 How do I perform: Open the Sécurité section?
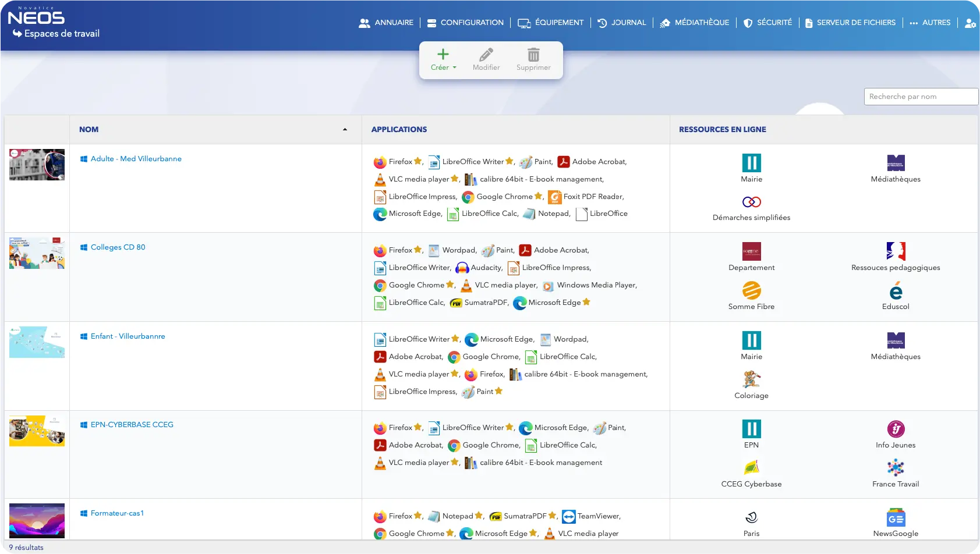[x=767, y=23]
